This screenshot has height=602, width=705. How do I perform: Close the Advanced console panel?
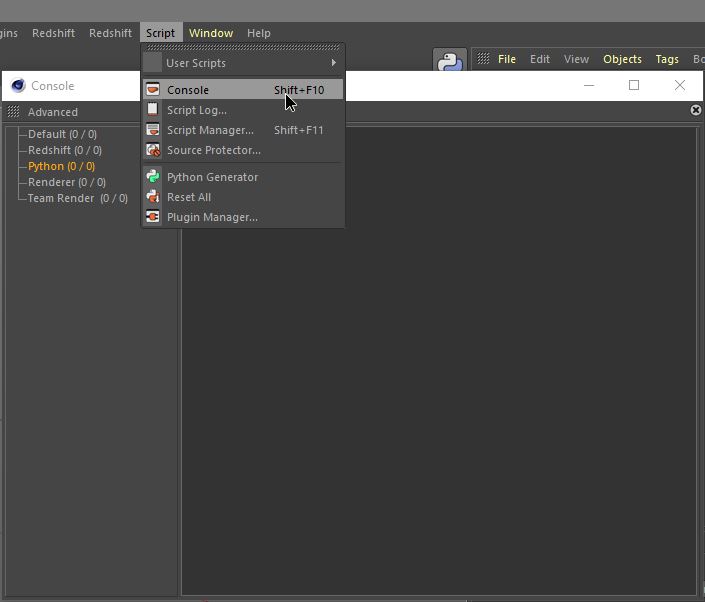pyautogui.click(x=696, y=110)
